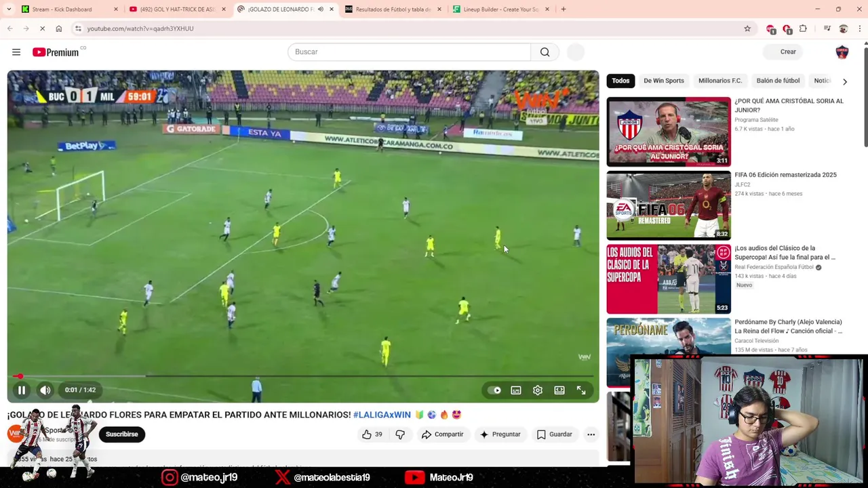Open the more actions three-dot menu
This screenshot has width=868, height=488.
click(x=591, y=434)
